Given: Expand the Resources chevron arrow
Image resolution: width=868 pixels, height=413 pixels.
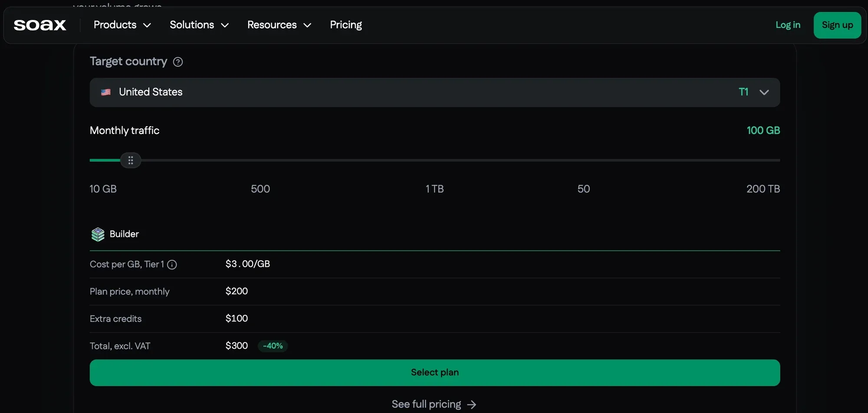Looking at the screenshot, I should [307, 26].
